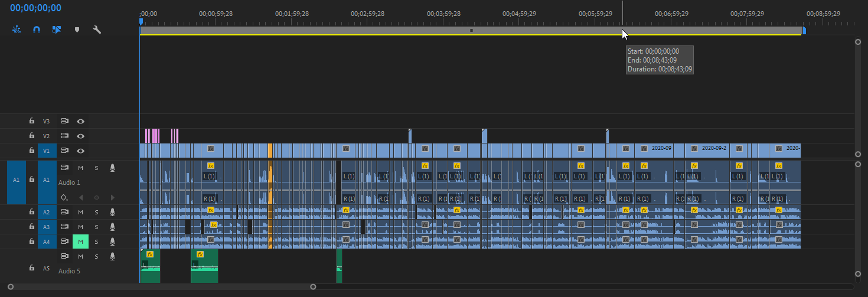Open Audio 1 show keyframes dropdown
Viewport: 868px width, 297px height.
point(64,197)
